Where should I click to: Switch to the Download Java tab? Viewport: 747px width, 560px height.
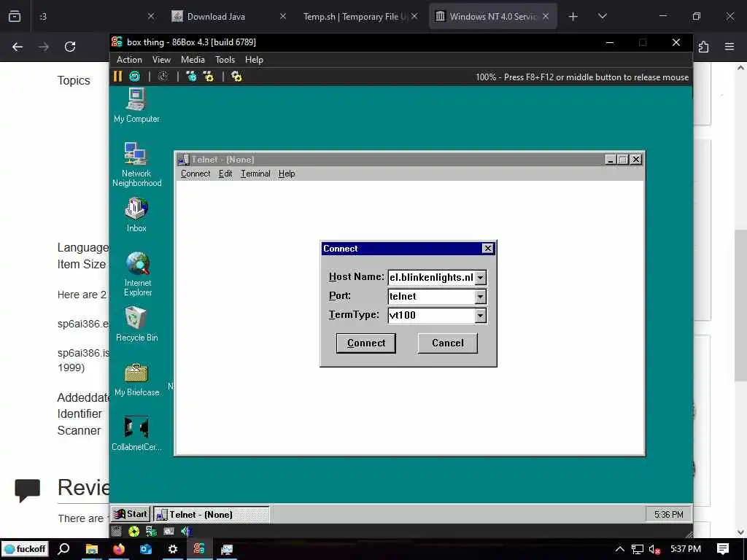coord(229,16)
